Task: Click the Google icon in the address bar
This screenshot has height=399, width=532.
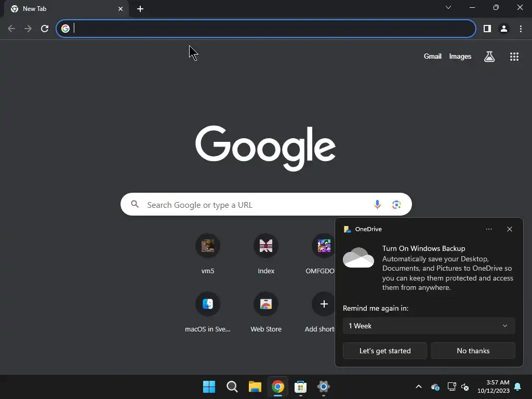Action: (x=65, y=29)
